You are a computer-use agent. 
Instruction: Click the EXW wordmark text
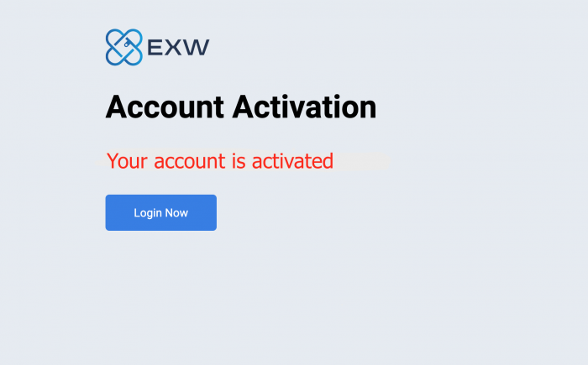pos(178,48)
